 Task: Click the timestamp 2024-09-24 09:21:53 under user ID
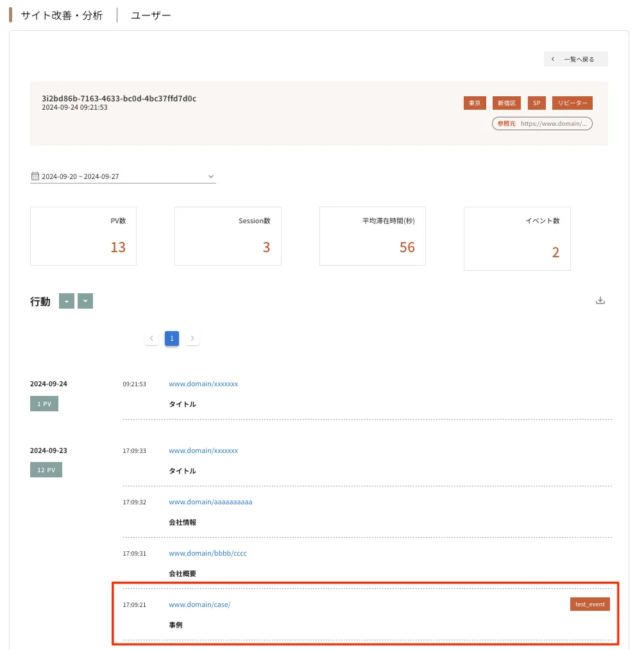tap(74, 107)
